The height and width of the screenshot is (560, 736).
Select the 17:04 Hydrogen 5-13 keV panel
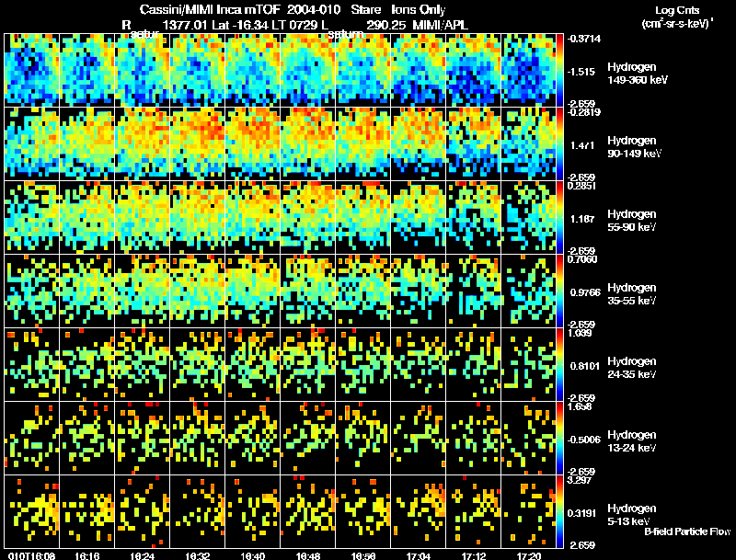[x=419, y=511]
